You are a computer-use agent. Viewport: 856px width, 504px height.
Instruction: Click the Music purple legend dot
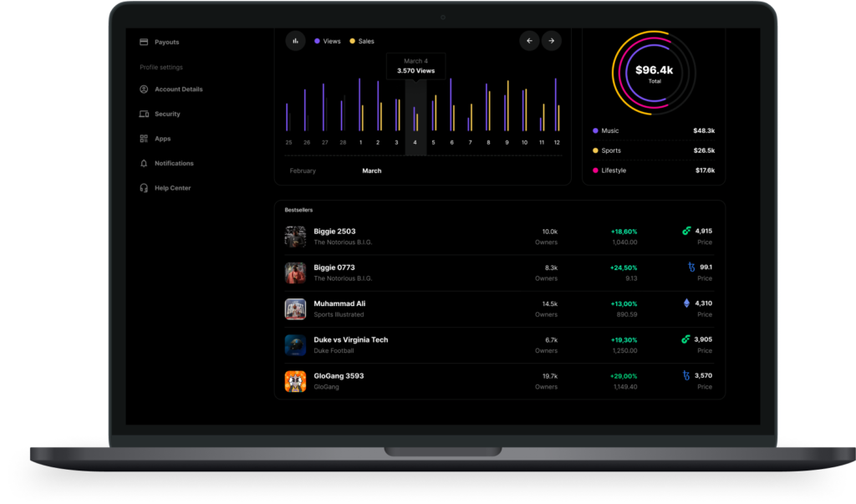[595, 131]
